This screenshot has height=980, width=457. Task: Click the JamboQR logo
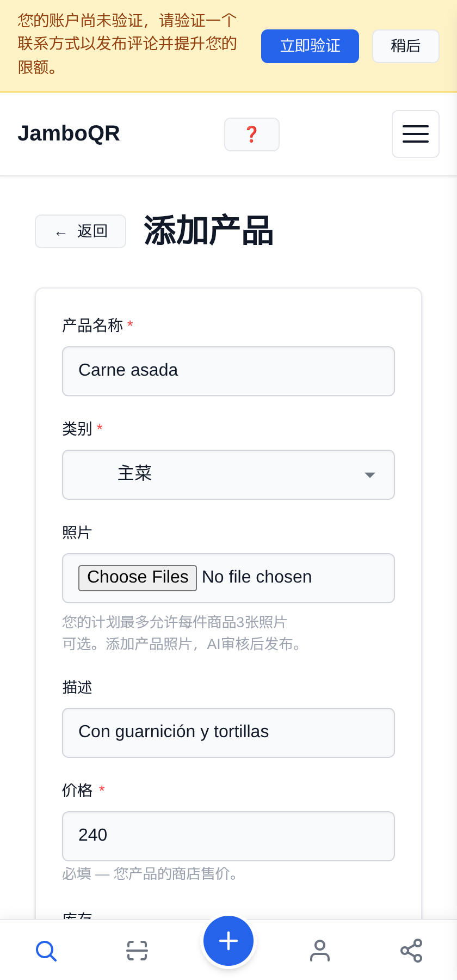point(69,133)
